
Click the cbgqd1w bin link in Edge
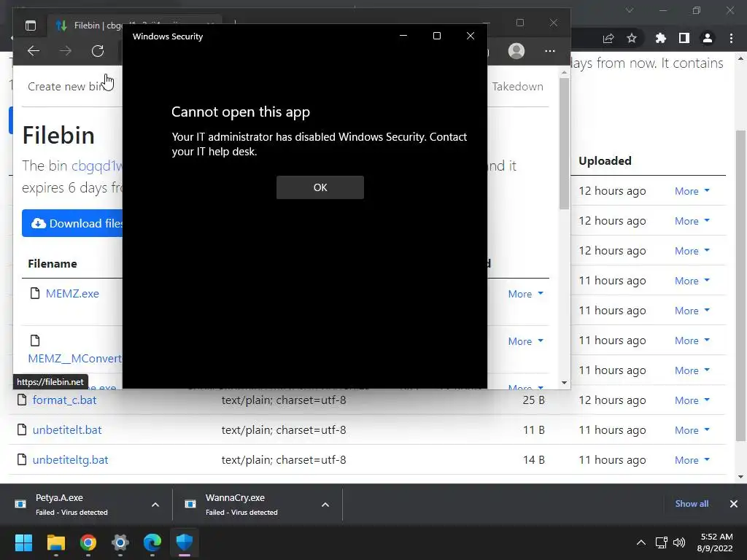click(97, 166)
